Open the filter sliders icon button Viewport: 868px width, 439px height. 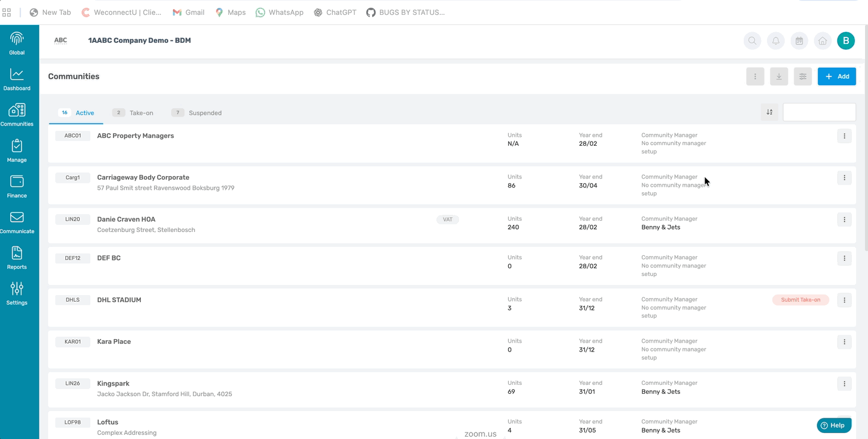[803, 76]
